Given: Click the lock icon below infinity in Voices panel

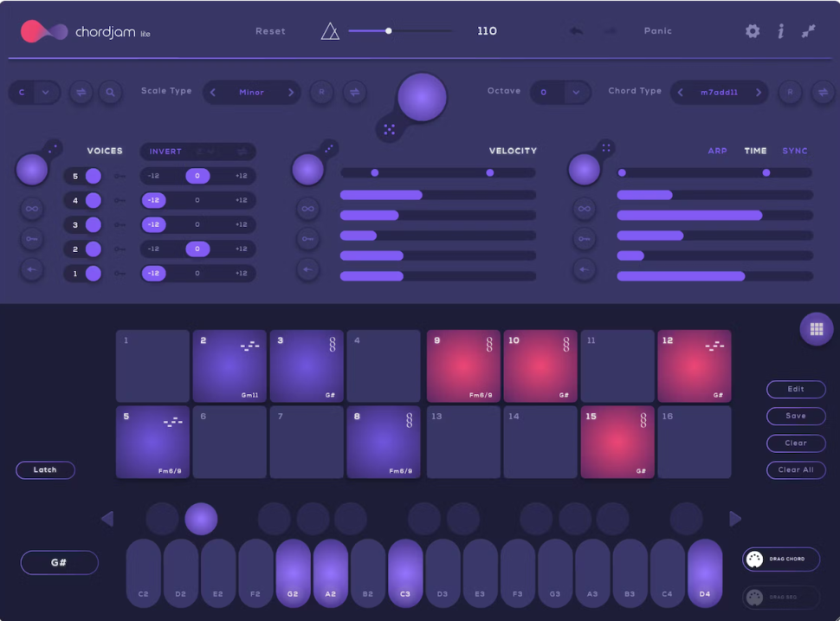Looking at the screenshot, I should point(32,238).
